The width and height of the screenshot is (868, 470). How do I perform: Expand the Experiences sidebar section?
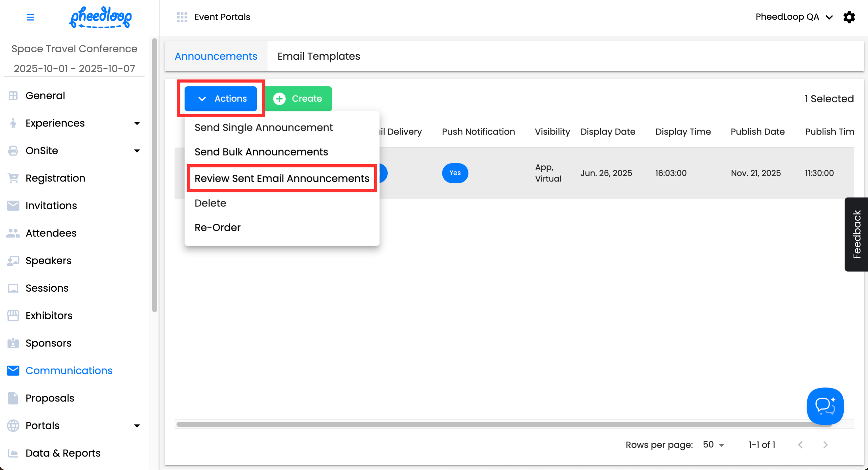point(137,123)
